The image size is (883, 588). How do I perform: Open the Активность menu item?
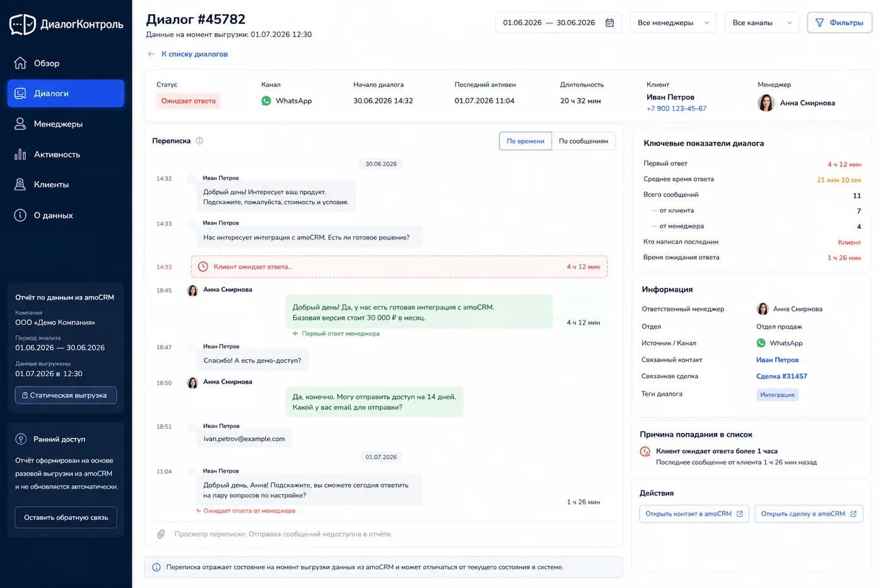coord(66,154)
